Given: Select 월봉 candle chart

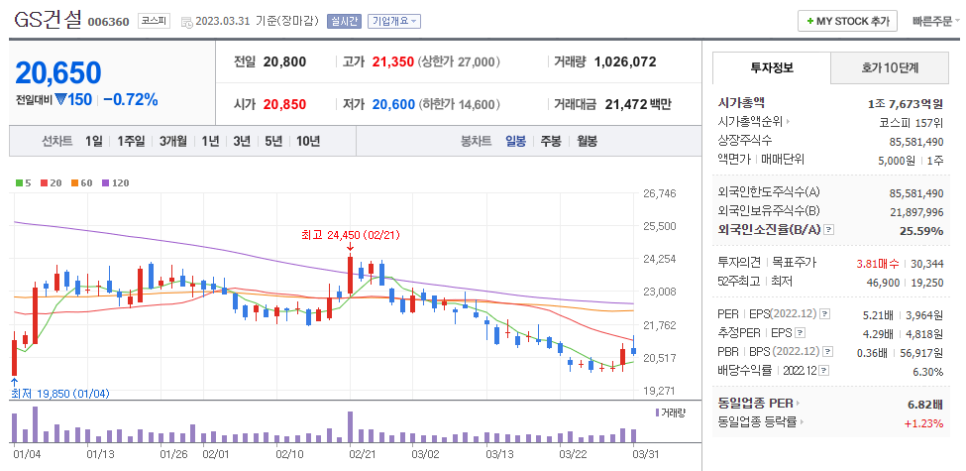Looking at the screenshot, I should click(x=586, y=141).
